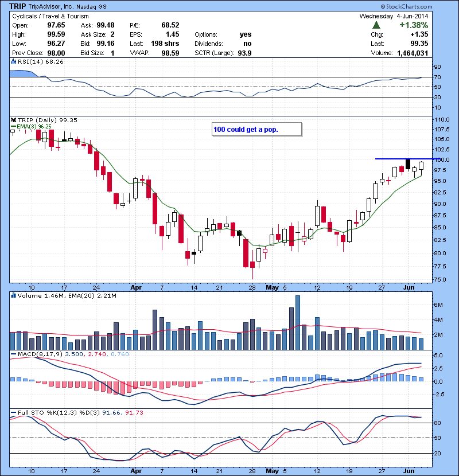The height and width of the screenshot is (476, 459).
Task: Click the Low price 96.27
Action: pyautogui.click(x=56, y=44)
